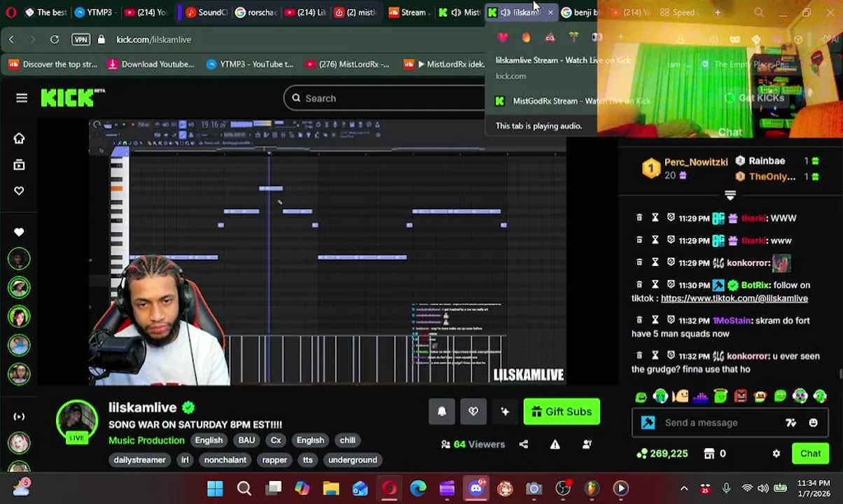Open channel points 269,225 balance

tap(662, 454)
